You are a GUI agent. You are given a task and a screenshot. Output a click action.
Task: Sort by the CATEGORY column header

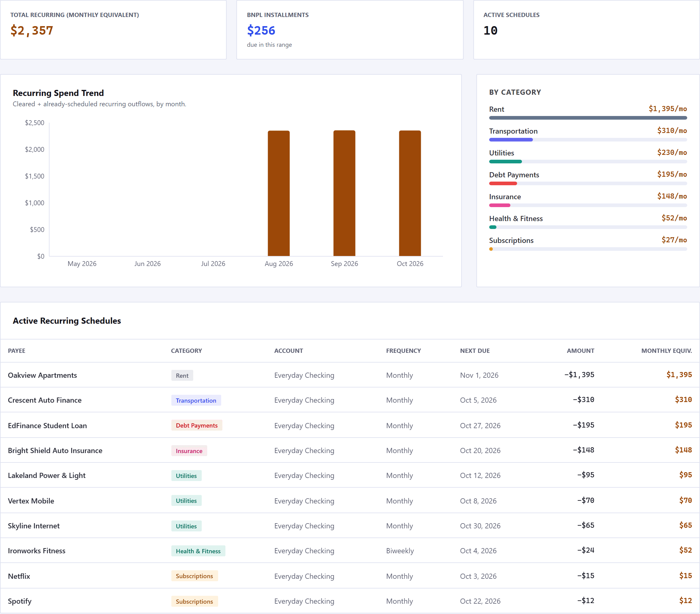pos(186,350)
